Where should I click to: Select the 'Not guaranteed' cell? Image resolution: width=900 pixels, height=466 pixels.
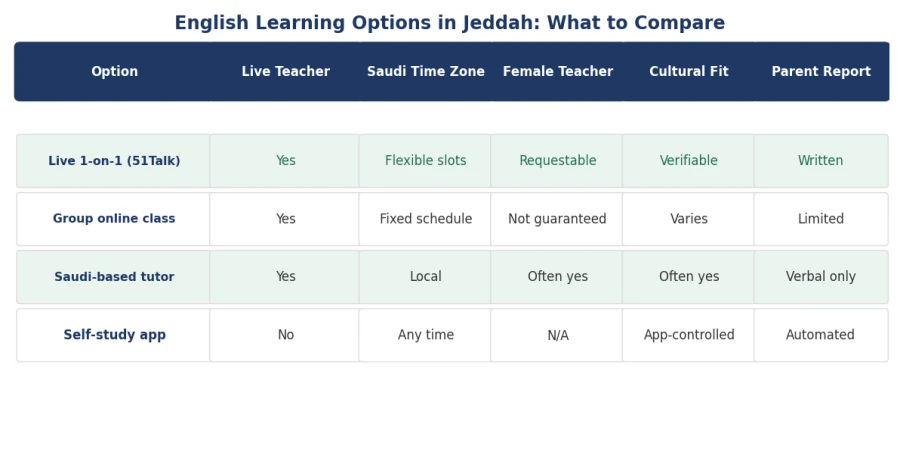coord(557,219)
